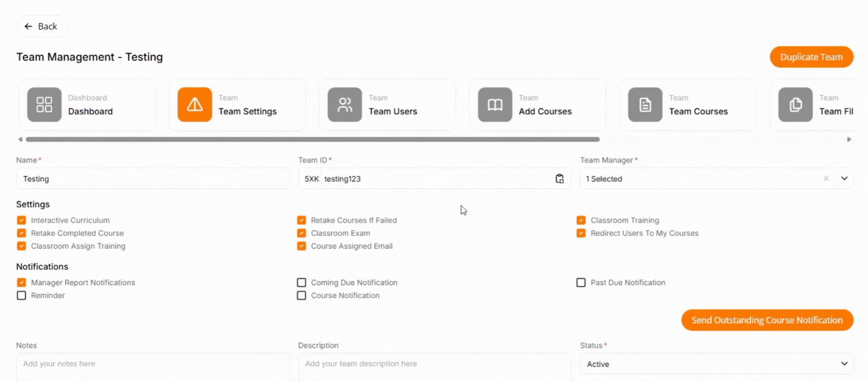Click the Team Settings warning triangle icon
868x382 pixels.
click(x=194, y=104)
